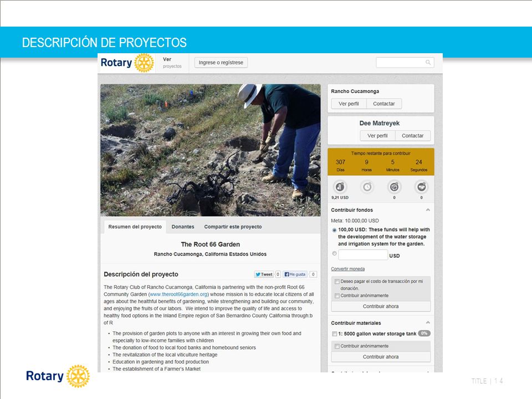This screenshot has height=399, width=532.
Task: Open the Convertir moneda link
Action: tap(348, 269)
